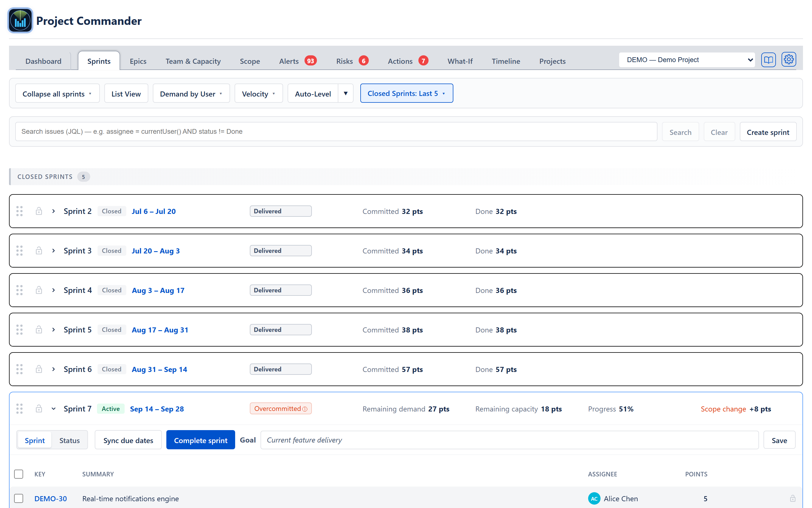Click the Sprint 5 lock icon
This screenshot has width=812, height=508.
[x=39, y=330]
